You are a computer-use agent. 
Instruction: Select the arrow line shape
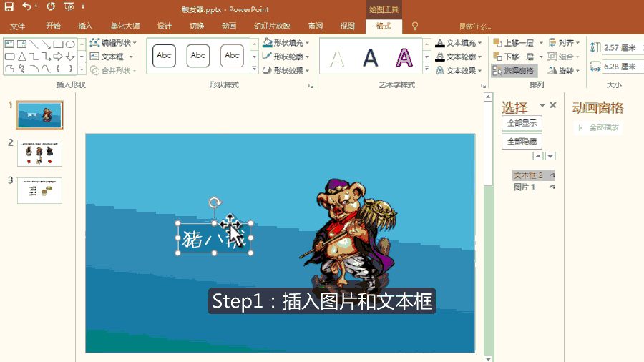pyautogui.click(x=46, y=44)
